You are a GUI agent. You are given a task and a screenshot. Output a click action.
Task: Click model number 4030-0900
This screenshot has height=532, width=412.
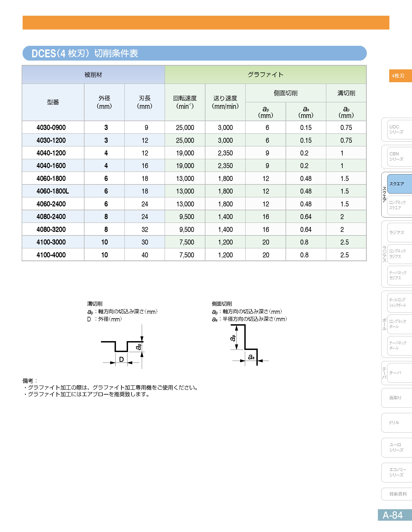[x=51, y=127]
